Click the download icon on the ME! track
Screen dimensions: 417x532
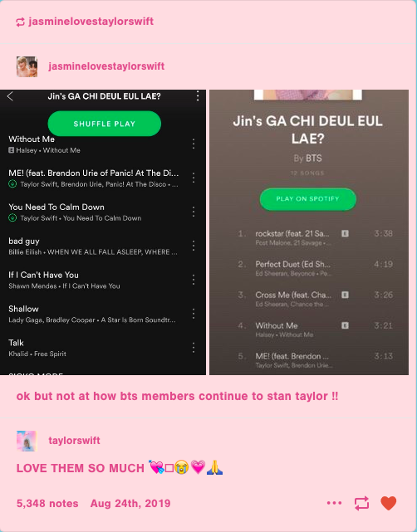click(x=12, y=184)
